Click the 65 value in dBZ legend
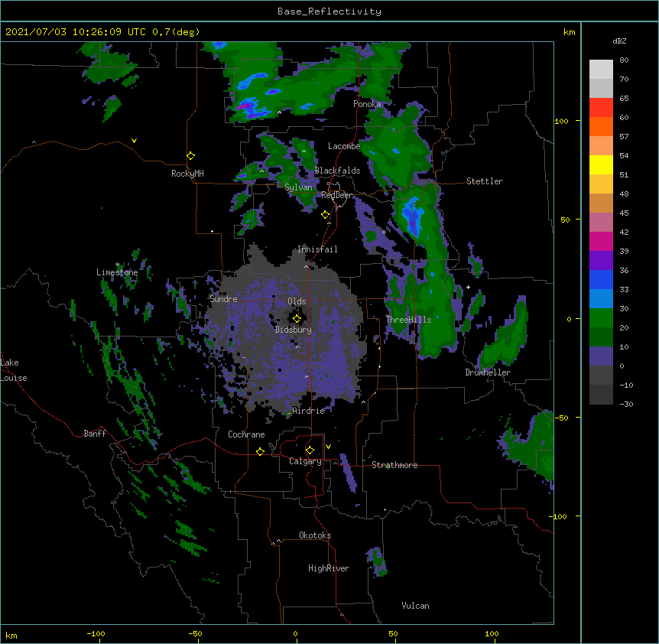Viewport: 659px width, 644px height. tap(624, 99)
